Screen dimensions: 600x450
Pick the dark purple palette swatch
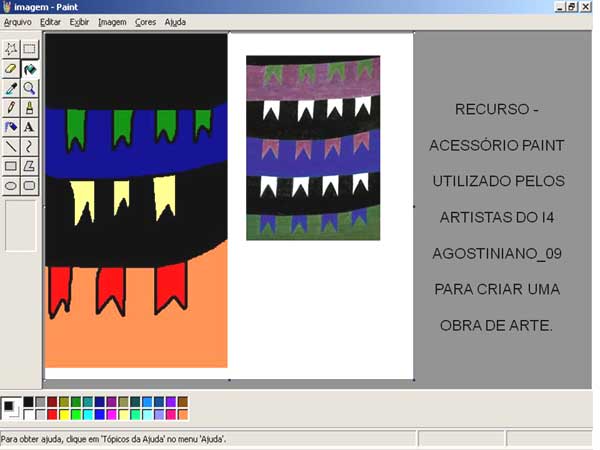coord(112,402)
